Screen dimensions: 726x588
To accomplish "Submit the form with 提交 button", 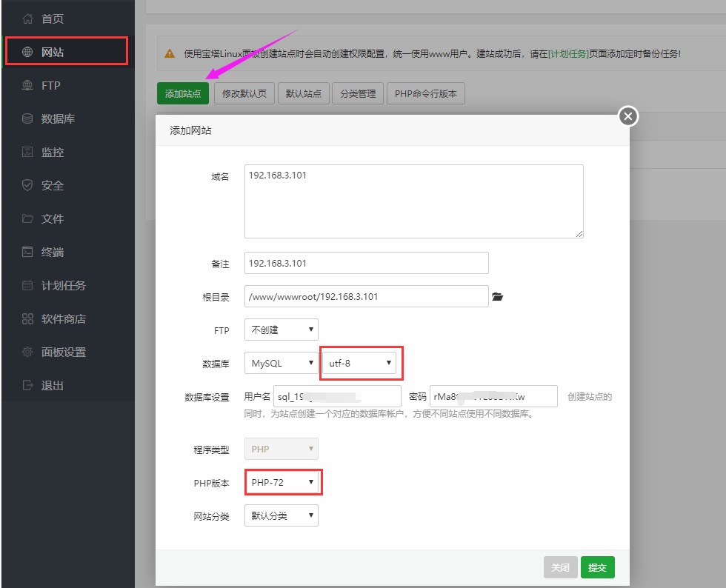I will [597, 567].
